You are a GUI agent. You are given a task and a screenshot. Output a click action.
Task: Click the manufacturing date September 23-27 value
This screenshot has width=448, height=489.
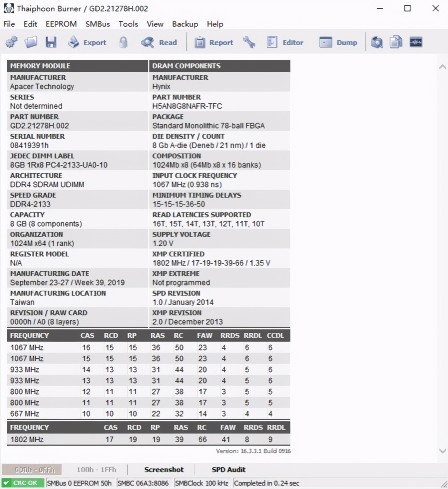coord(67,282)
